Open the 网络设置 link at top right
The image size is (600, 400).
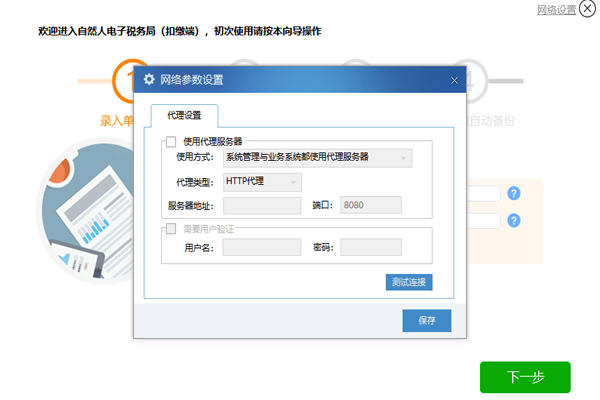556,10
